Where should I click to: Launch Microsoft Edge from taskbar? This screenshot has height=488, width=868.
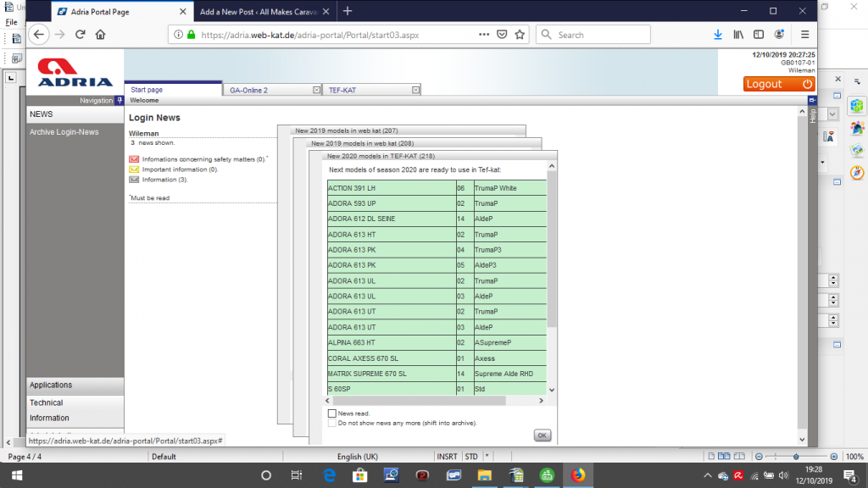tap(329, 475)
